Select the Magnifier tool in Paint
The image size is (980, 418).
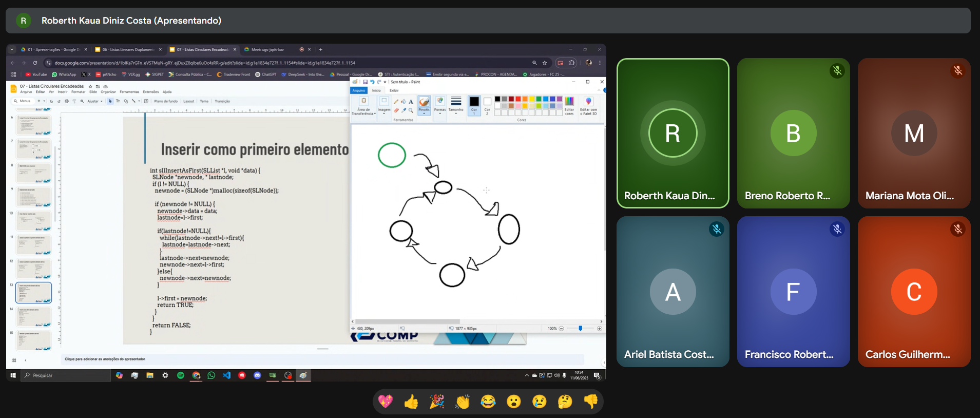(x=411, y=110)
